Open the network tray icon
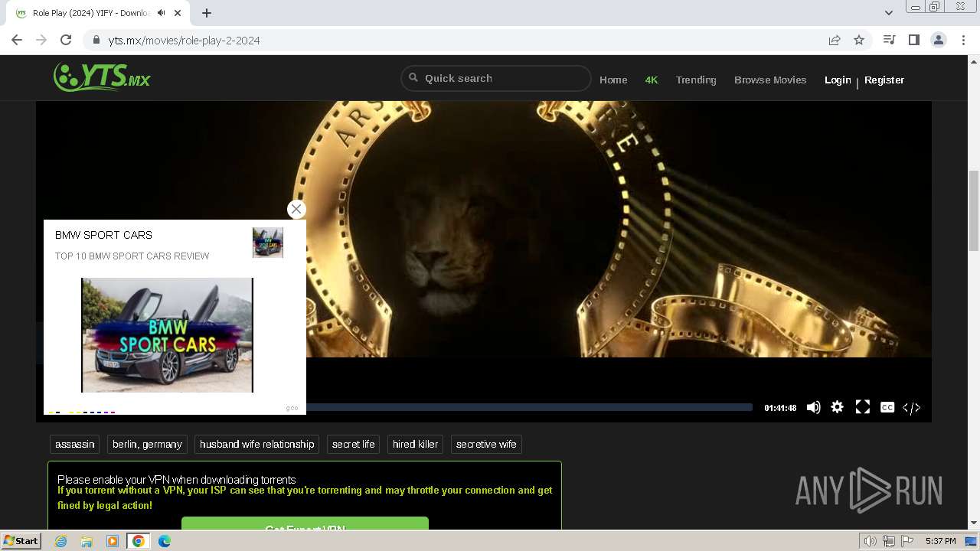980x551 pixels. (x=889, y=541)
